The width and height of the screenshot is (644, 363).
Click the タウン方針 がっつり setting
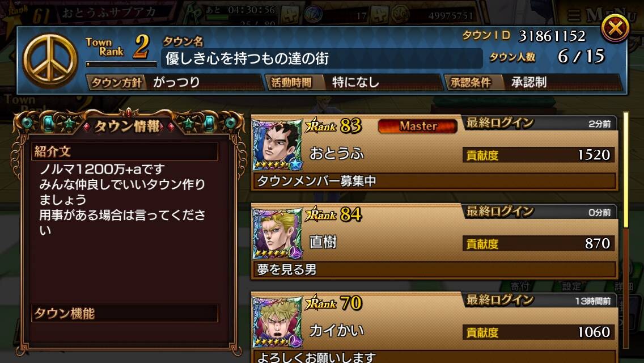pyautogui.click(x=175, y=82)
